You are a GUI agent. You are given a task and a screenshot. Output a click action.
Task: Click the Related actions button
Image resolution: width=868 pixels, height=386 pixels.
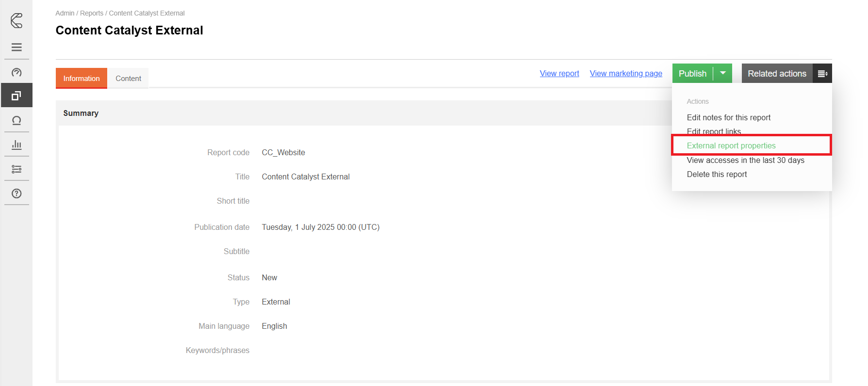(777, 74)
